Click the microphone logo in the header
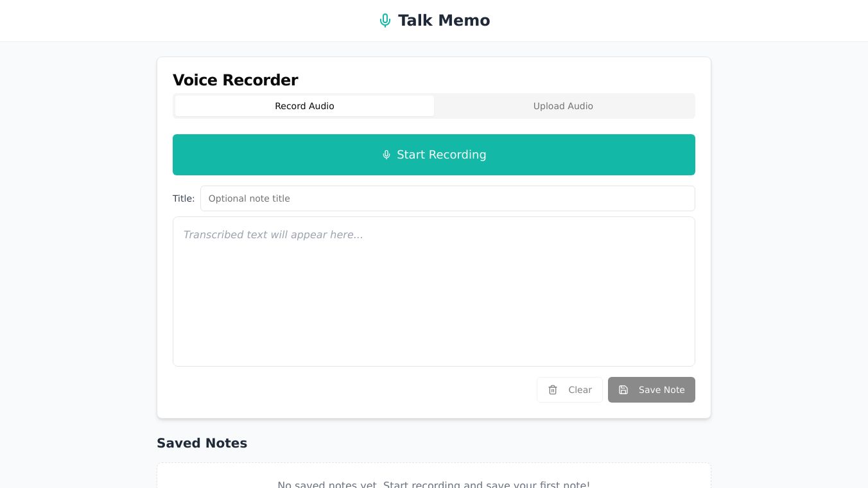This screenshot has height=488, width=868. tap(385, 21)
